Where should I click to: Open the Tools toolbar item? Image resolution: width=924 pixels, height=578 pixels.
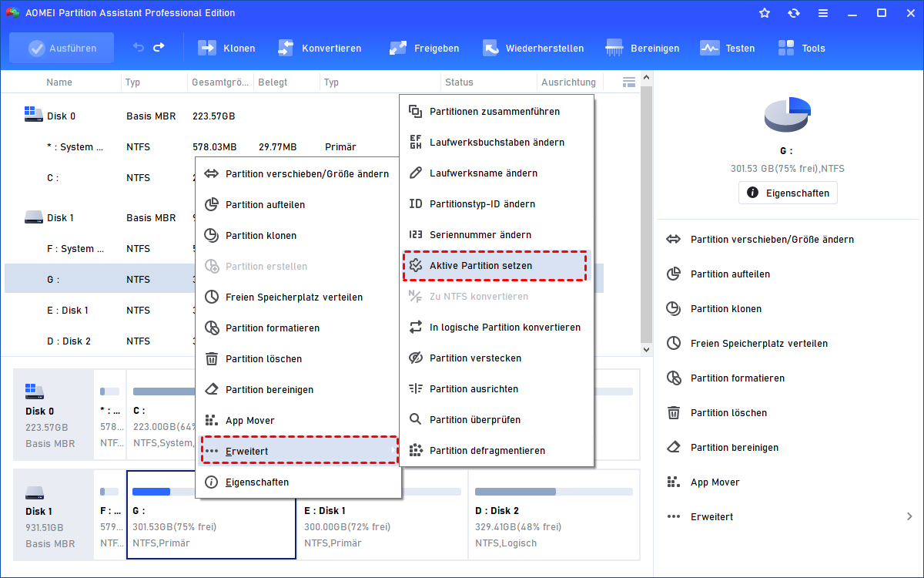tap(802, 48)
